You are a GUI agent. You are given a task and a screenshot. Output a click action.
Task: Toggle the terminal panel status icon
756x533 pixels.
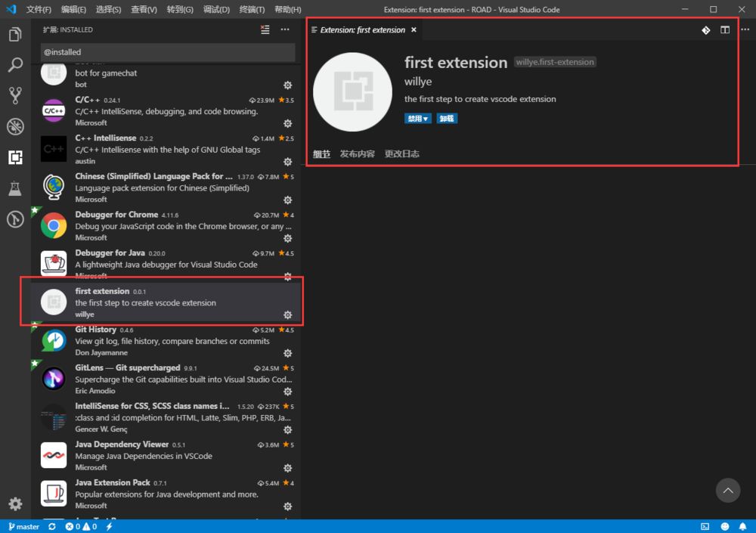point(705,527)
